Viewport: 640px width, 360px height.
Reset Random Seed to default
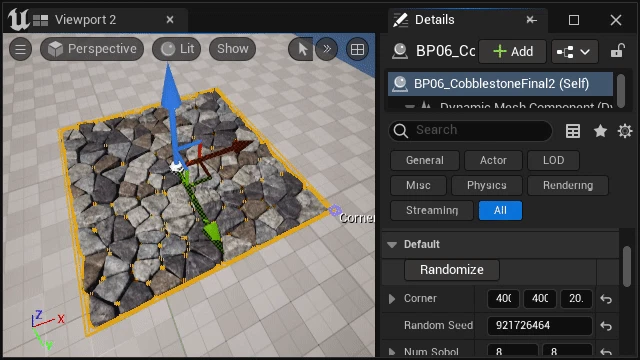point(606,326)
